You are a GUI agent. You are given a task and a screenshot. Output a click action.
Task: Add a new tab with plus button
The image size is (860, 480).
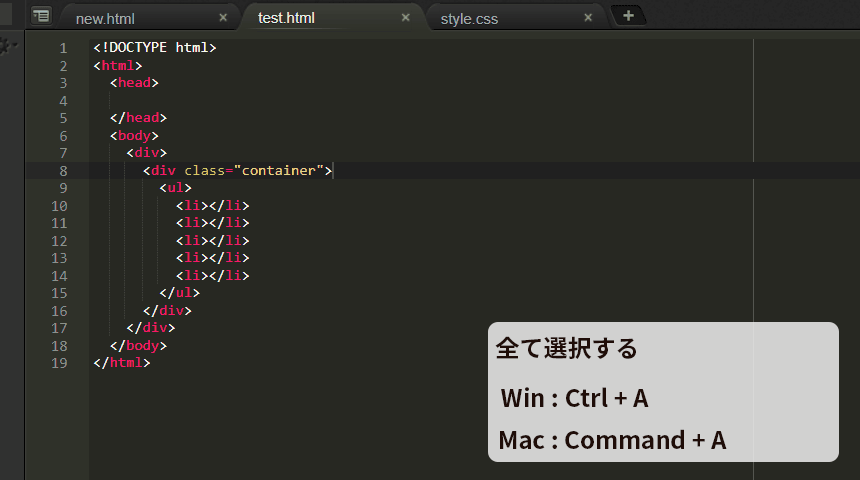629,15
